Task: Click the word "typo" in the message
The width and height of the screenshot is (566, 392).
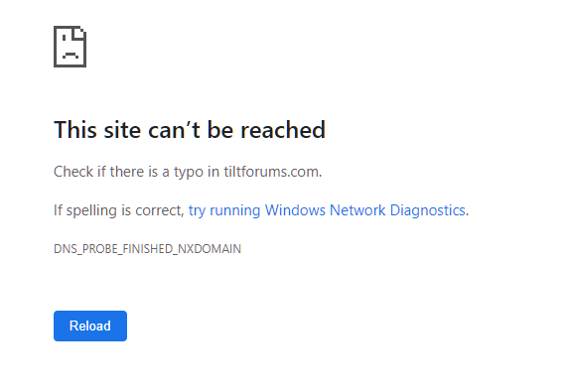Action: (189, 172)
